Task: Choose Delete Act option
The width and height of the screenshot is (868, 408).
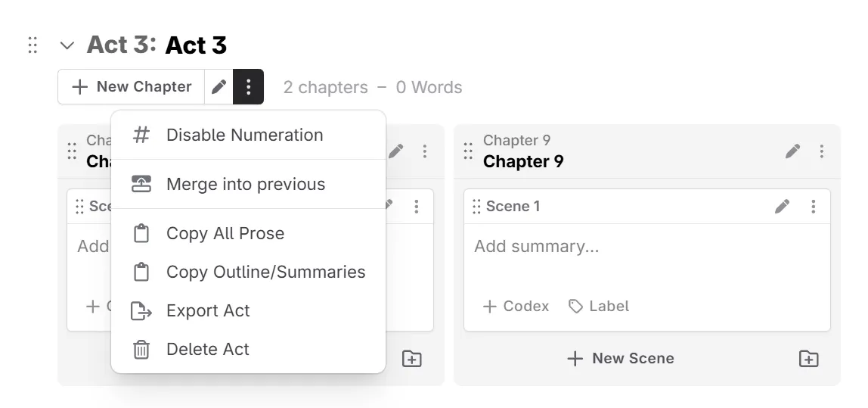Action: click(x=208, y=349)
